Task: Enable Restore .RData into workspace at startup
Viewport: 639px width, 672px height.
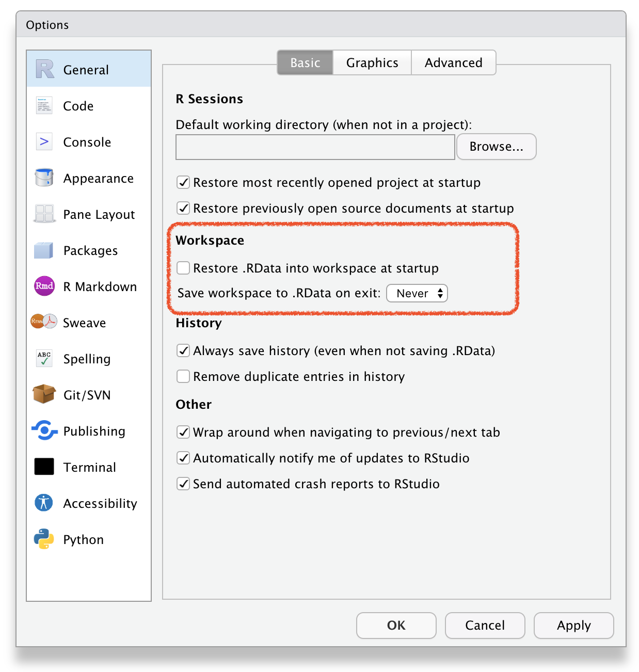Action: click(x=183, y=268)
